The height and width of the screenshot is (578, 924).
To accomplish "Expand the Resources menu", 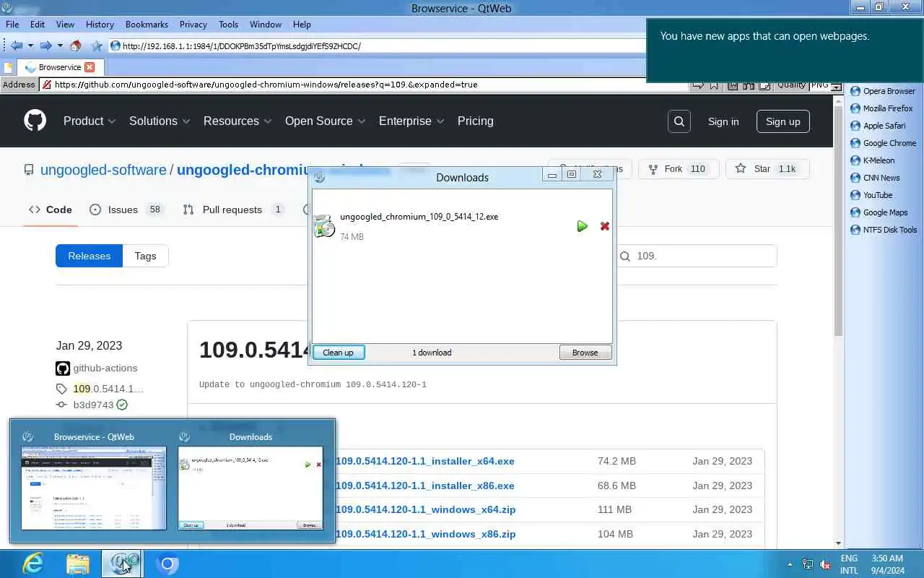I will (x=237, y=121).
